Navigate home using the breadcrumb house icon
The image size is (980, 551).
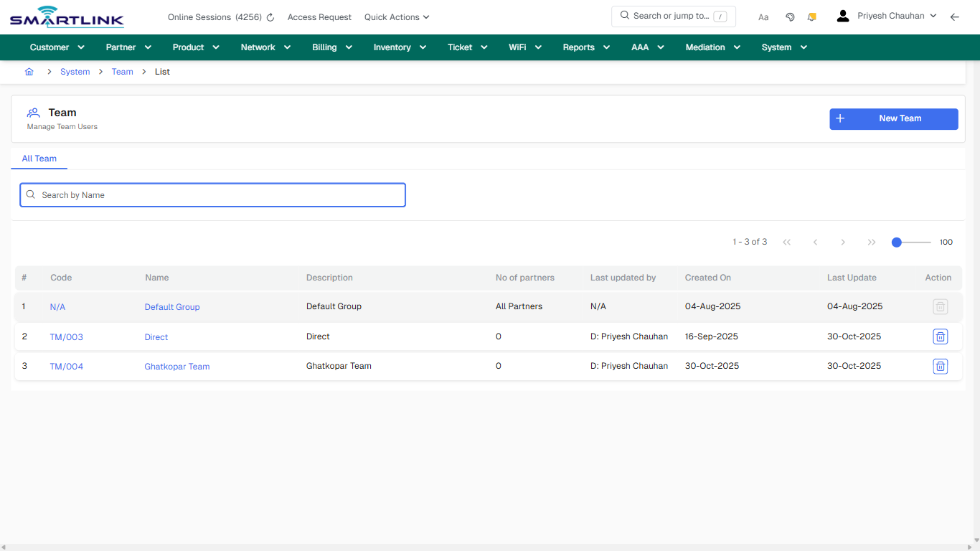tap(29, 71)
